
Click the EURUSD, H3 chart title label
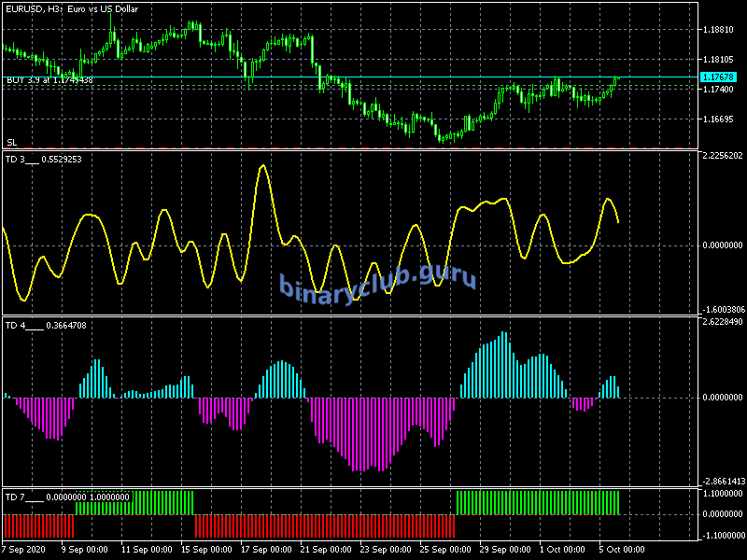click(70, 9)
